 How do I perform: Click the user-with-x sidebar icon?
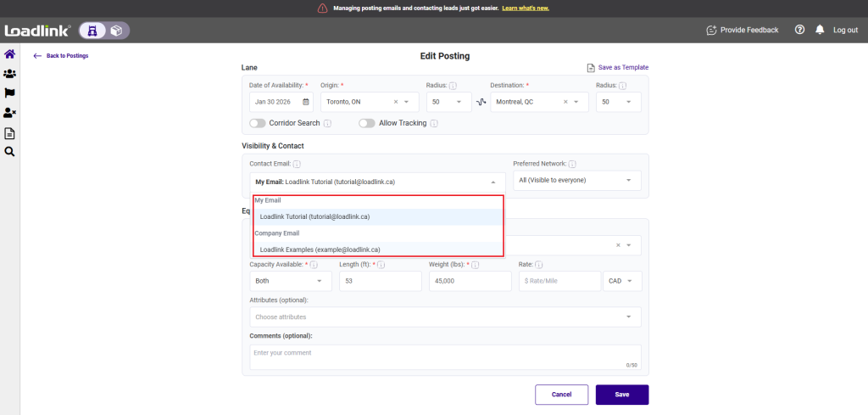[10, 113]
